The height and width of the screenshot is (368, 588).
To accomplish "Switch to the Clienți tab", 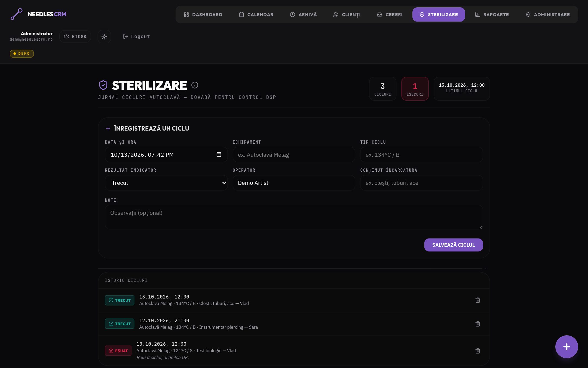I will pos(347,14).
